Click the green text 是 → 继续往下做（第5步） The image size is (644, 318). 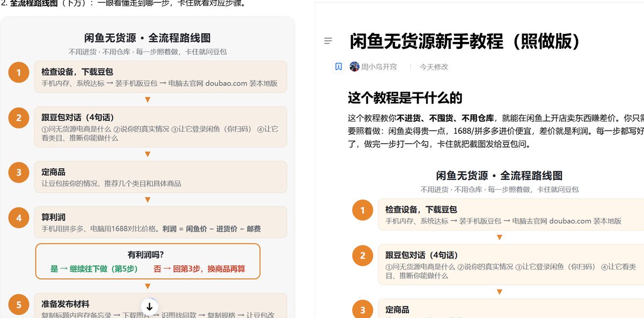tap(94, 269)
